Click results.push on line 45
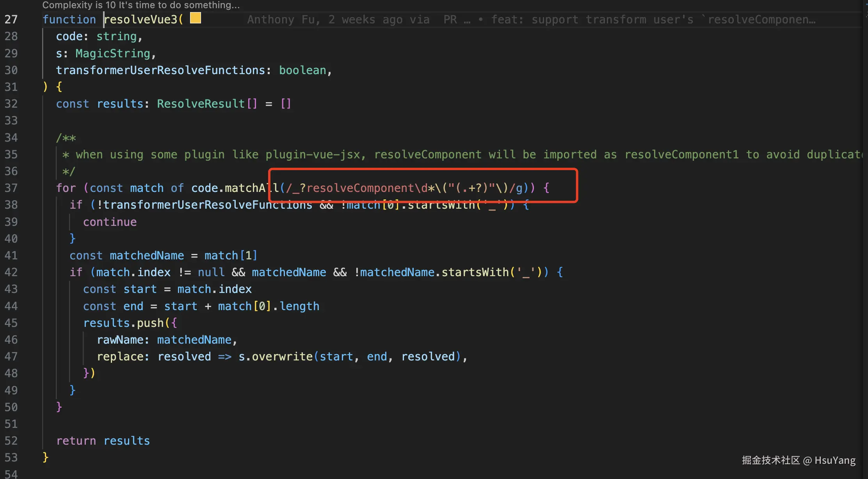This screenshot has height=479, width=868. click(123, 323)
